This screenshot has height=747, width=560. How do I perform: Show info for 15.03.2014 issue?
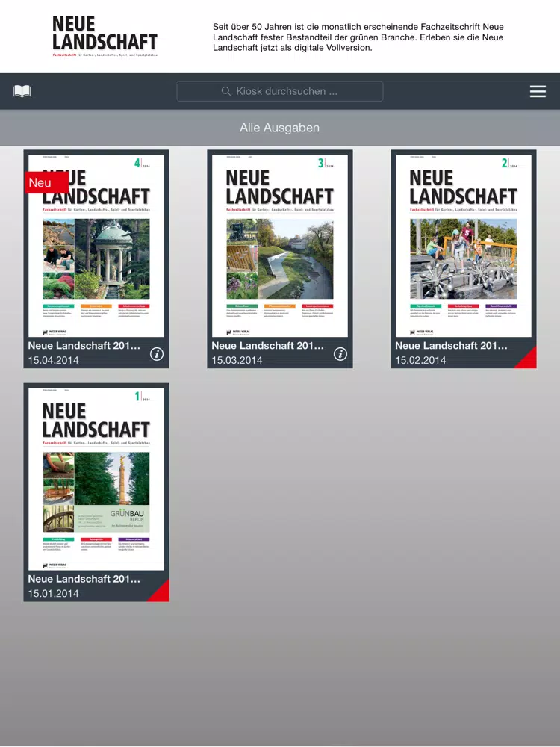[x=340, y=354]
